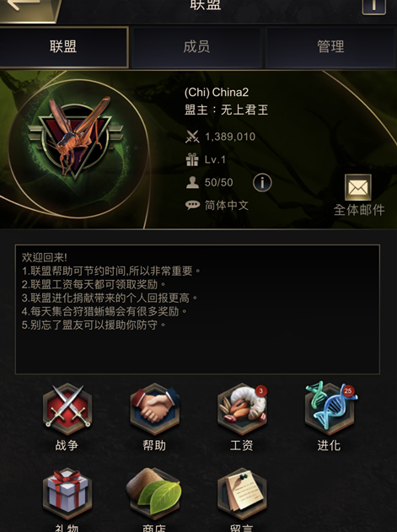Open the 留言 notepad icon
The height and width of the screenshot is (532, 397).
tap(242, 493)
